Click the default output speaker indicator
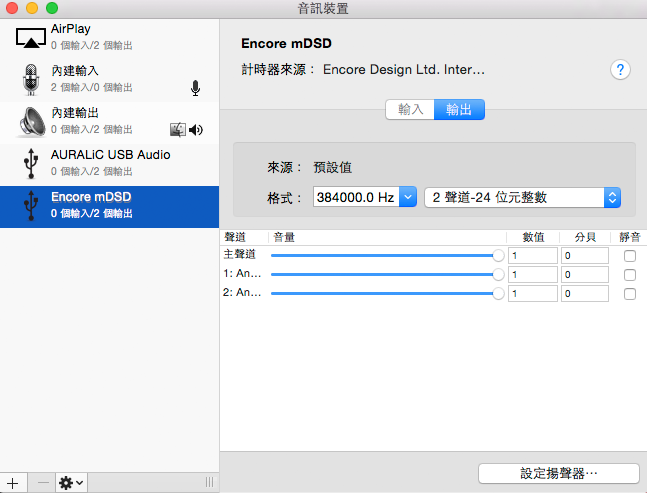The height and width of the screenshot is (493, 647). (196, 130)
